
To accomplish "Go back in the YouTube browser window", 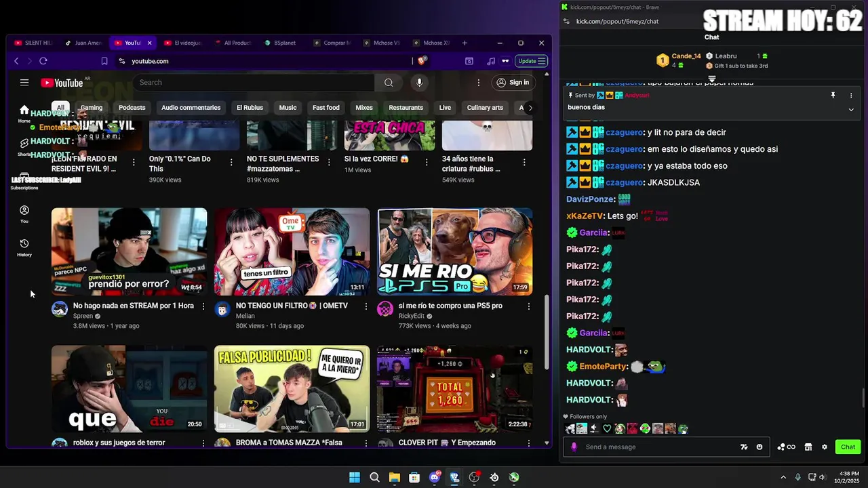I will click(16, 61).
